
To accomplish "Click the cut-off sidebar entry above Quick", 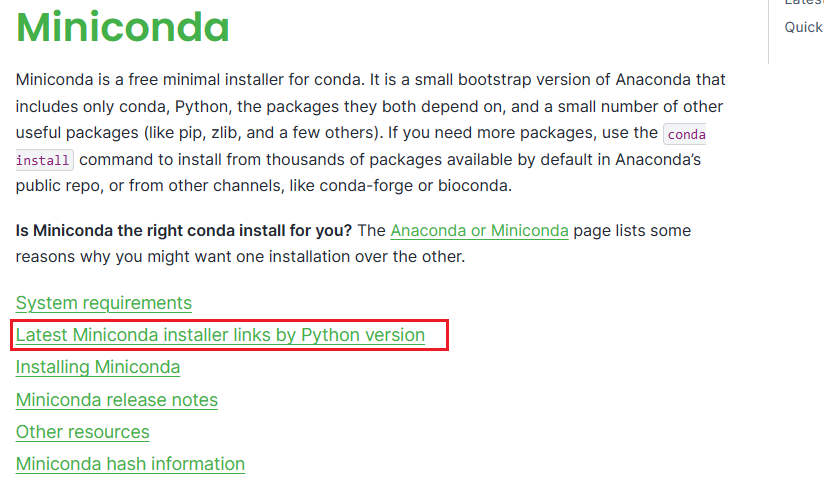I will pyautogui.click(x=803, y=3).
